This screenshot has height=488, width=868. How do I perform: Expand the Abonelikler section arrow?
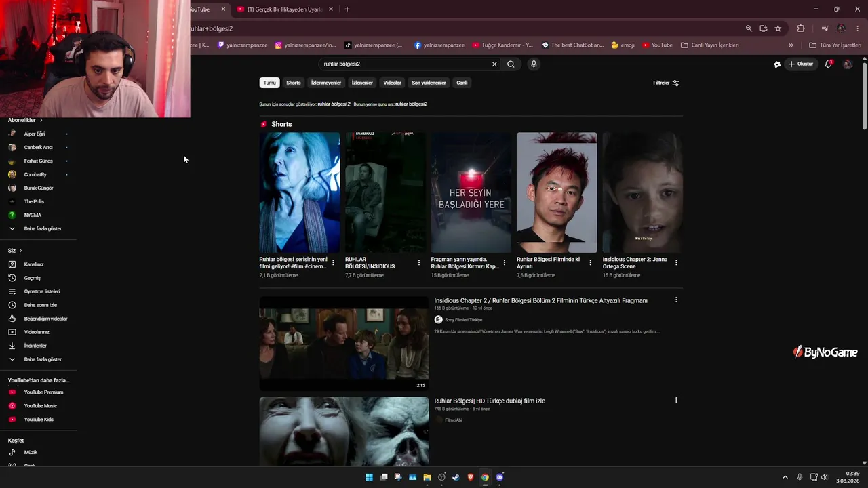coord(41,120)
